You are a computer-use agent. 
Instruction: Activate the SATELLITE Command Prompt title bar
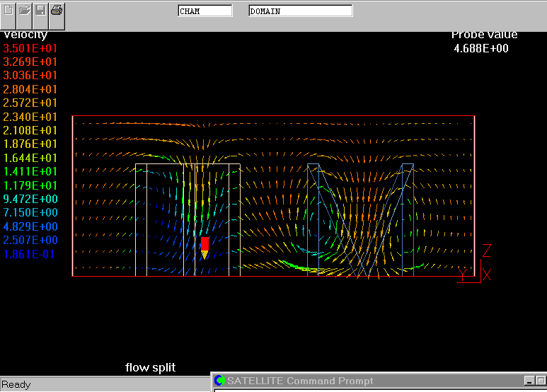coord(354,381)
